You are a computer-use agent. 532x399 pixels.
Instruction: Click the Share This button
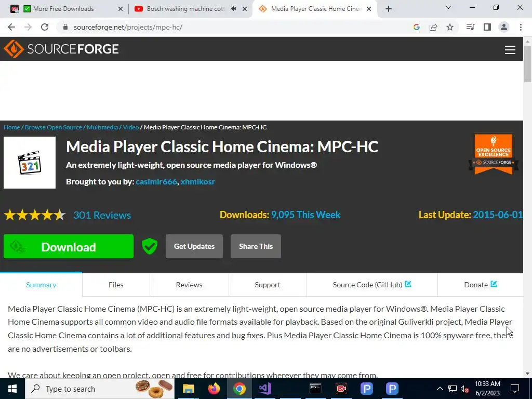256,246
